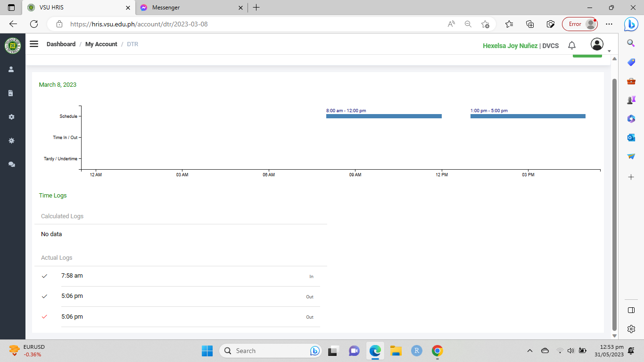The width and height of the screenshot is (644, 362).
Task: Open the document icon in left sidebar
Action: coord(11,93)
